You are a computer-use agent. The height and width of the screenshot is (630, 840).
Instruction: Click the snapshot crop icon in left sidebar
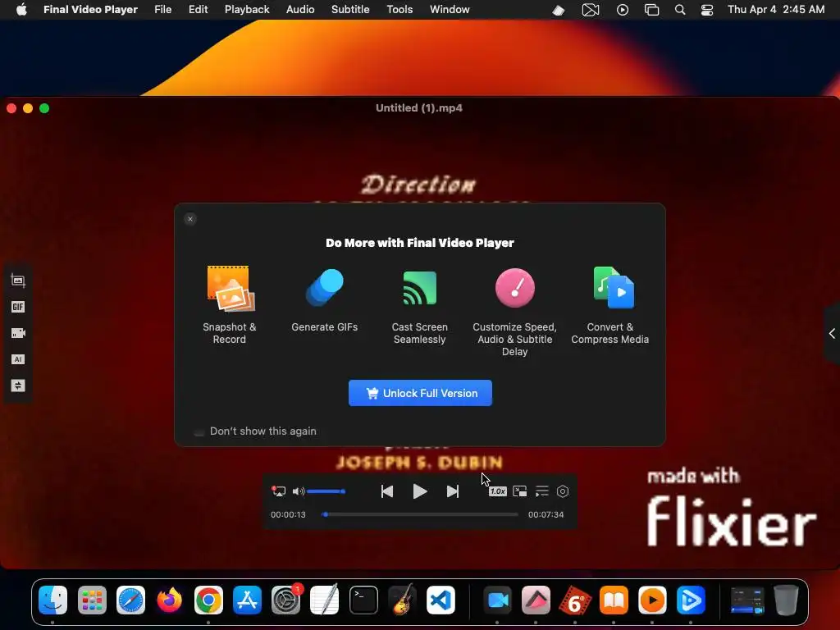tap(18, 281)
